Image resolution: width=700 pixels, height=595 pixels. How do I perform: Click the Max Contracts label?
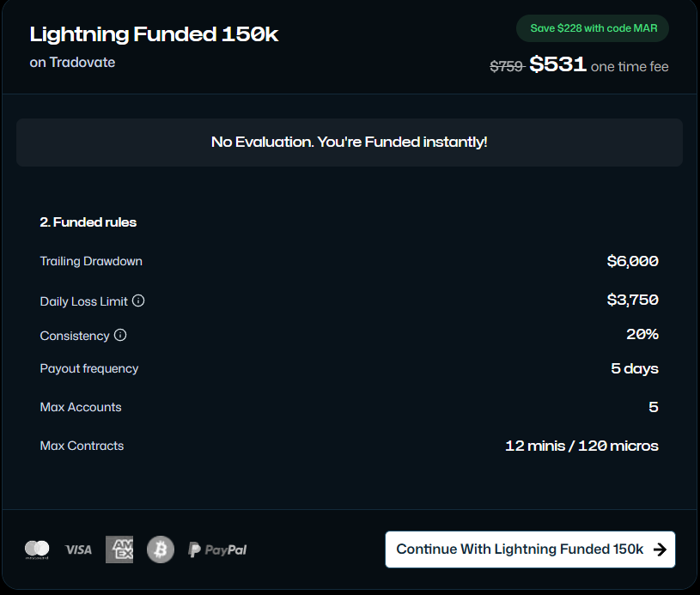coord(82,446)
